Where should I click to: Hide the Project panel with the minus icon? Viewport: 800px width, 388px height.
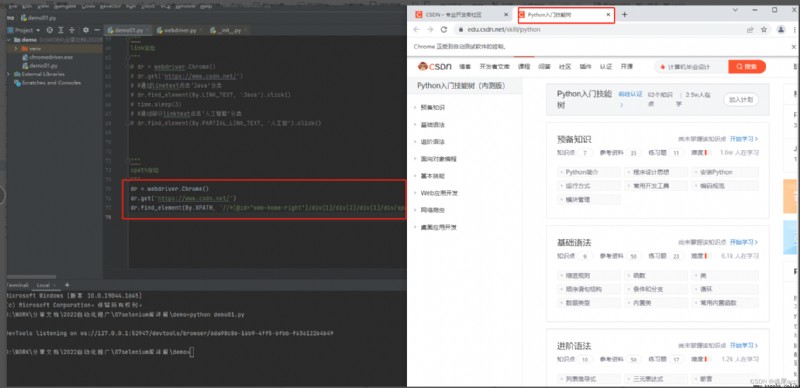[96, 30]
